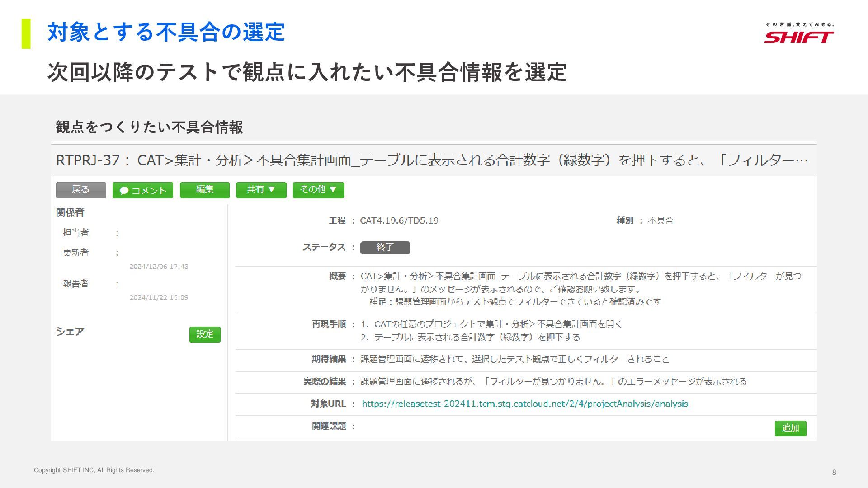Click the 関係者 section heading
This screenshot has width=868, height=488.
[x=70, y=212]
